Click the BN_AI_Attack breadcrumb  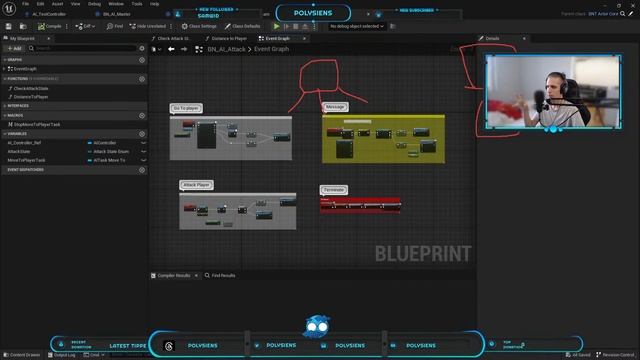(227, 49)
